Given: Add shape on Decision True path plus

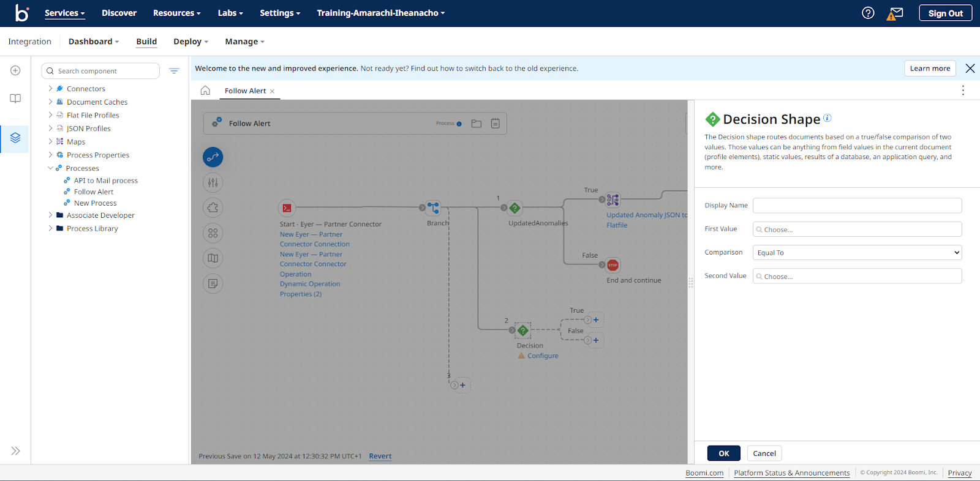Looking at the screenshot, I should tap(596, 320).
